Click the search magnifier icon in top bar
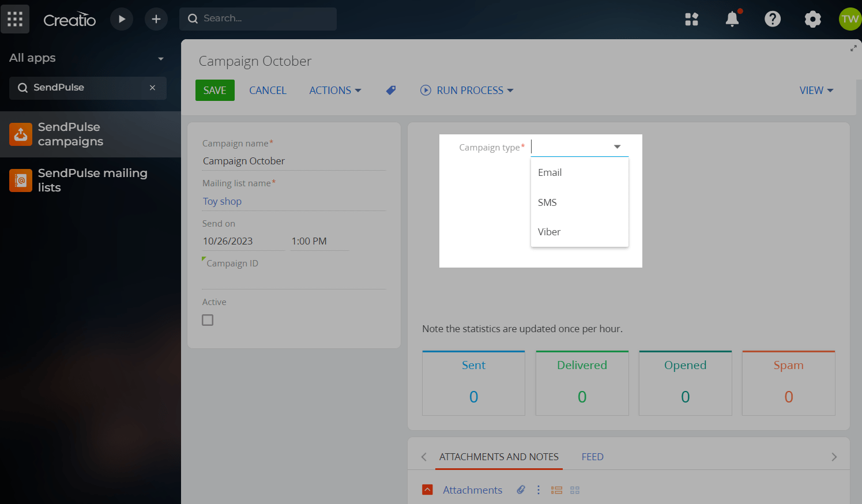The image size is (862, 504). click(x=193, y=18)
